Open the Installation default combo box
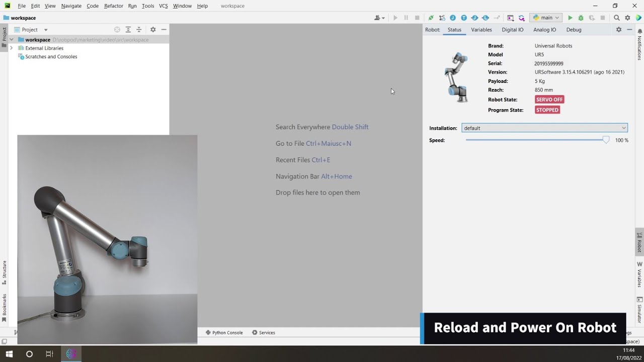The width and height of the screenshot is (644, 362). (544, 128)
